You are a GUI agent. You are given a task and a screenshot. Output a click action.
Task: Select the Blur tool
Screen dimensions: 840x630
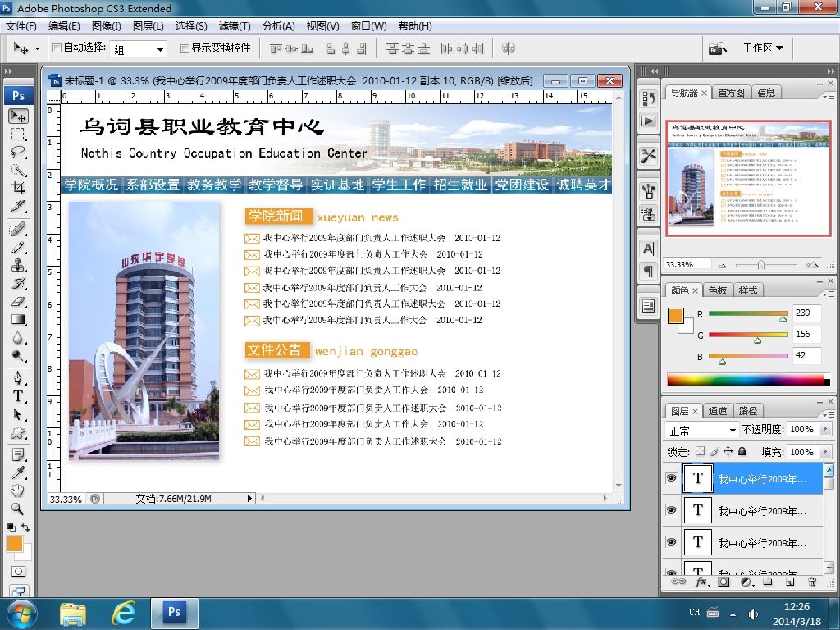click(18, 337)
